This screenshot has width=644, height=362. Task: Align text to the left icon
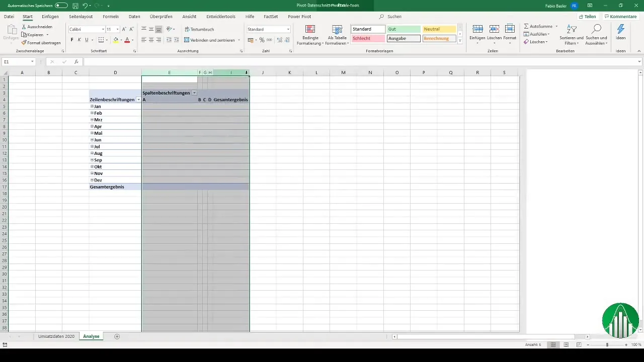[144, 40]
